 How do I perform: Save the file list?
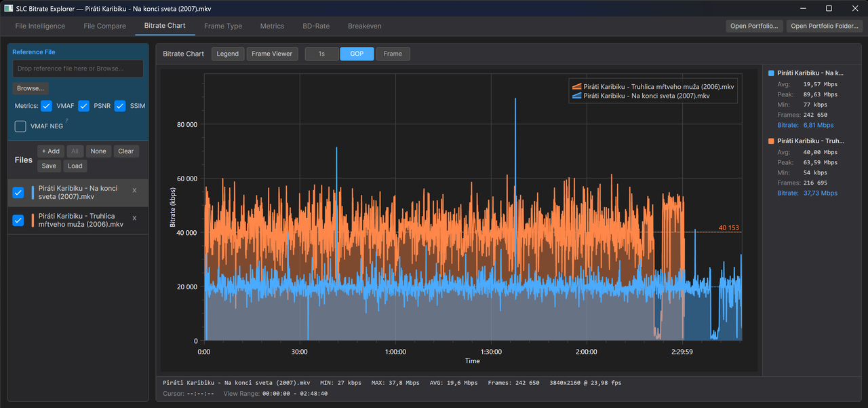click(49, 166)
